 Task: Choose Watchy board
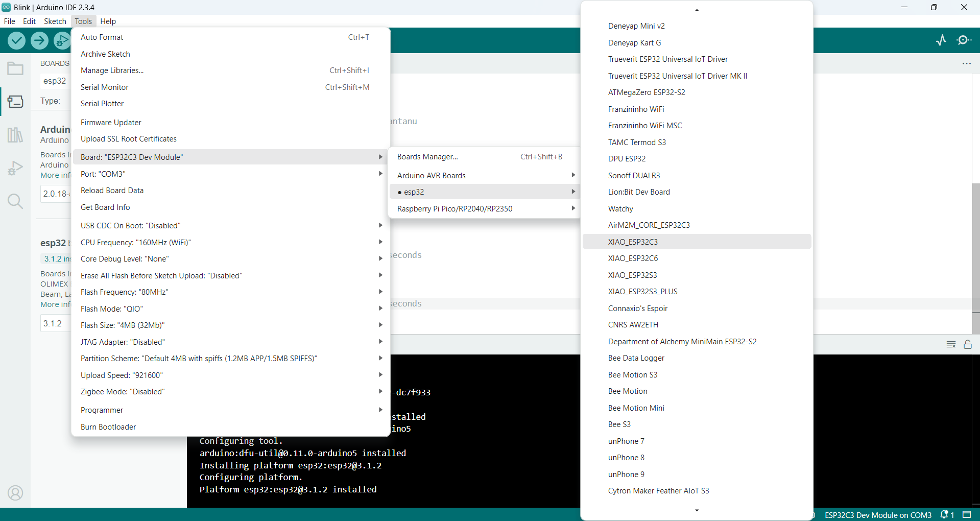click(x=697, y=208)
